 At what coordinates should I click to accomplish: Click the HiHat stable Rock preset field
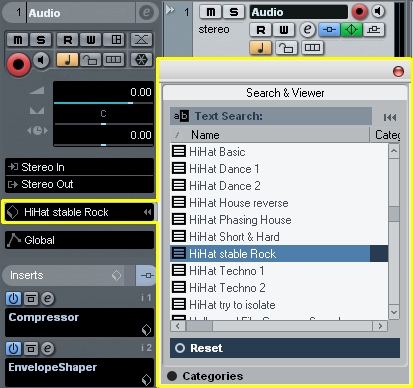tap(79, 212)
